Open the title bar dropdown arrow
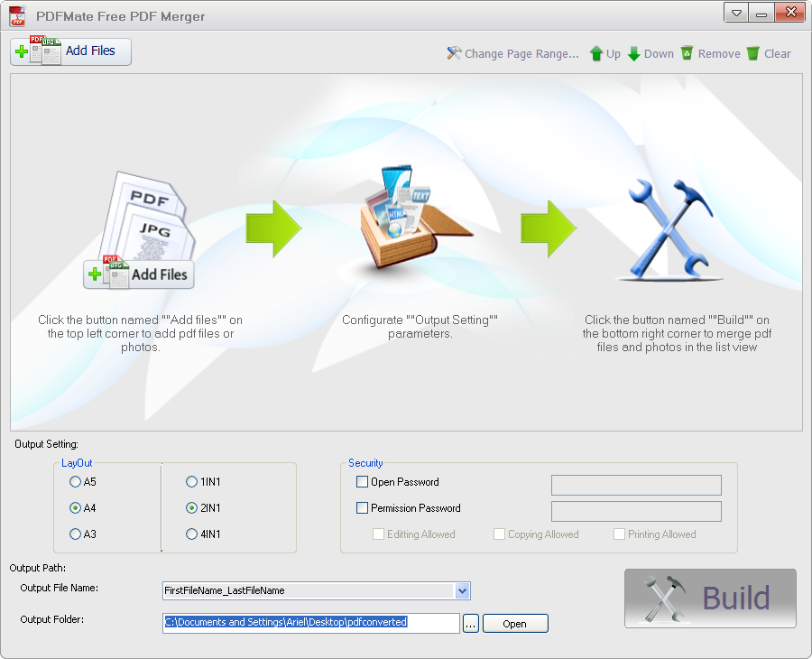Image resolution: width=812 pixels, height=659 pixels. pyautogui.click(x=735, y=12)
